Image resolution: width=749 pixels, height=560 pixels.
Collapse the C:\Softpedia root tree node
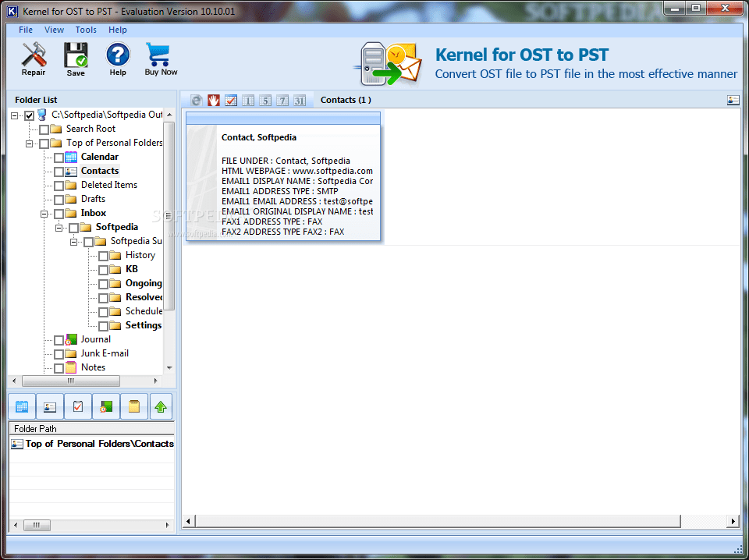pyautogui.click(x=14, y=115)
